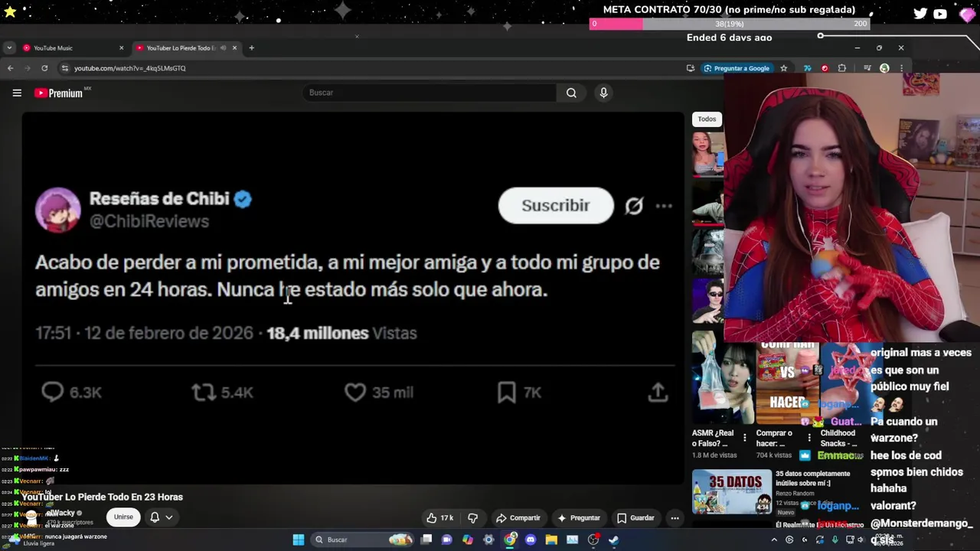Image resolution: width=980 pixels, height=551 pixels.
Task: Select the Todos filter chip
Action: [x=707, y=119]
